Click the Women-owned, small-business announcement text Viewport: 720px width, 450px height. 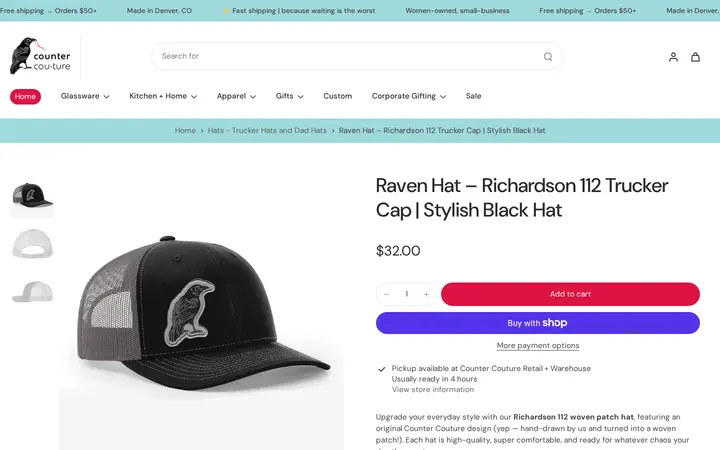[457, 11]
